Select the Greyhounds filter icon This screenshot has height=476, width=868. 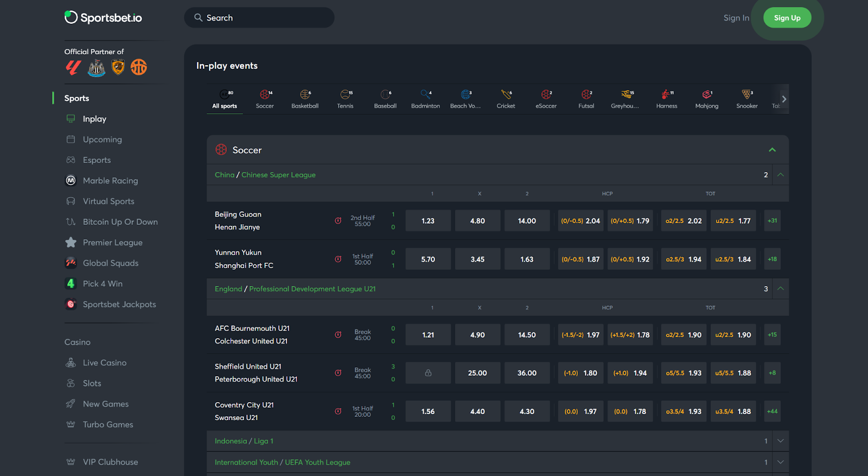(627, 94)
